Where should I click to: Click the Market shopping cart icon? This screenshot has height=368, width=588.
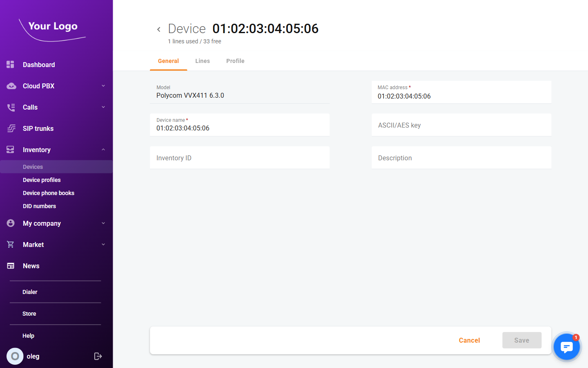coord(10,245)
